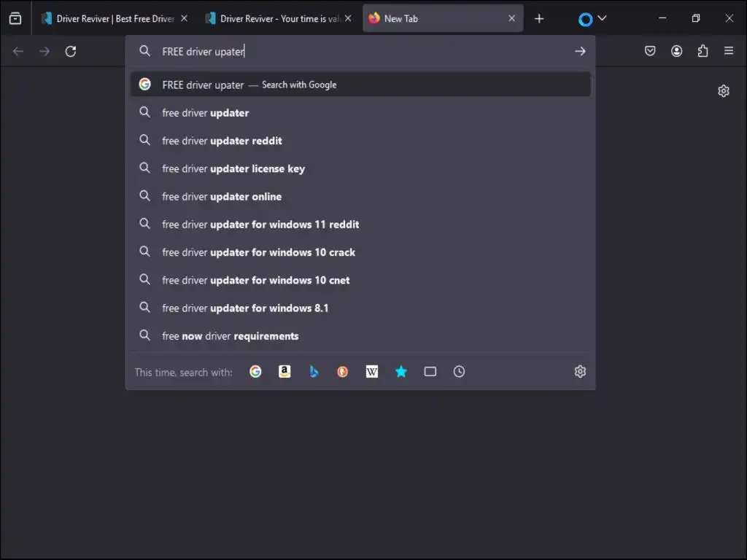
Task: Search bookmarks with the star icon
Action: pos(401,371)
